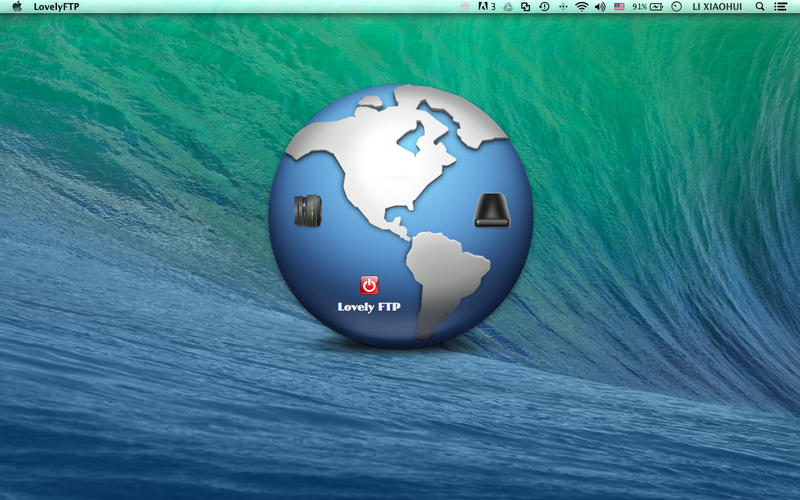Click the US flag input source icon
The image size is (800, 500).
(619, 7)
